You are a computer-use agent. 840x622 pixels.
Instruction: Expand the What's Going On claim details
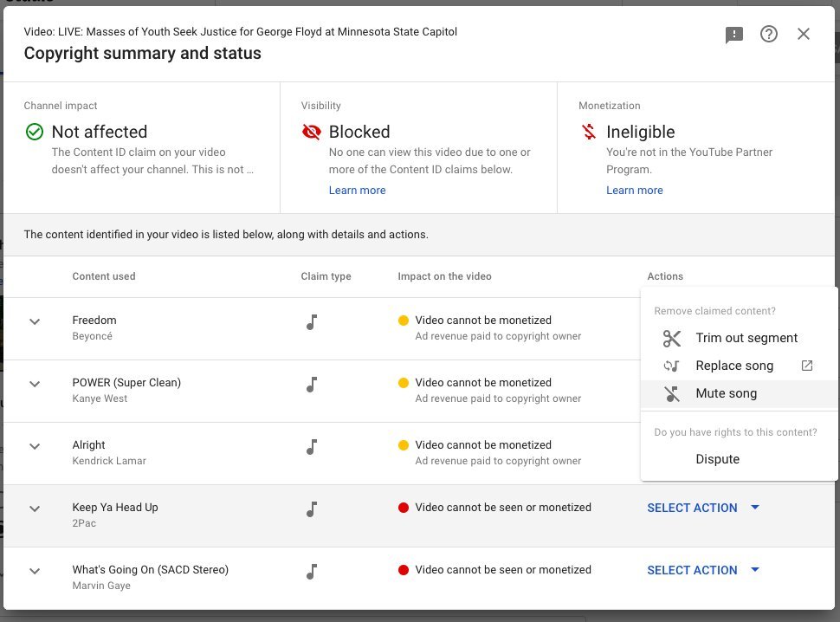tap(35, 571)
